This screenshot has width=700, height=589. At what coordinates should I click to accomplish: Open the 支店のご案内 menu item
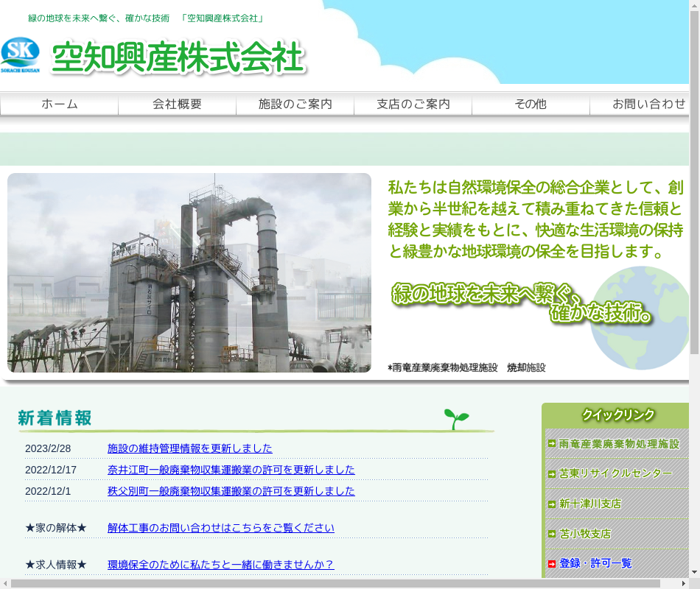point(413,104)
